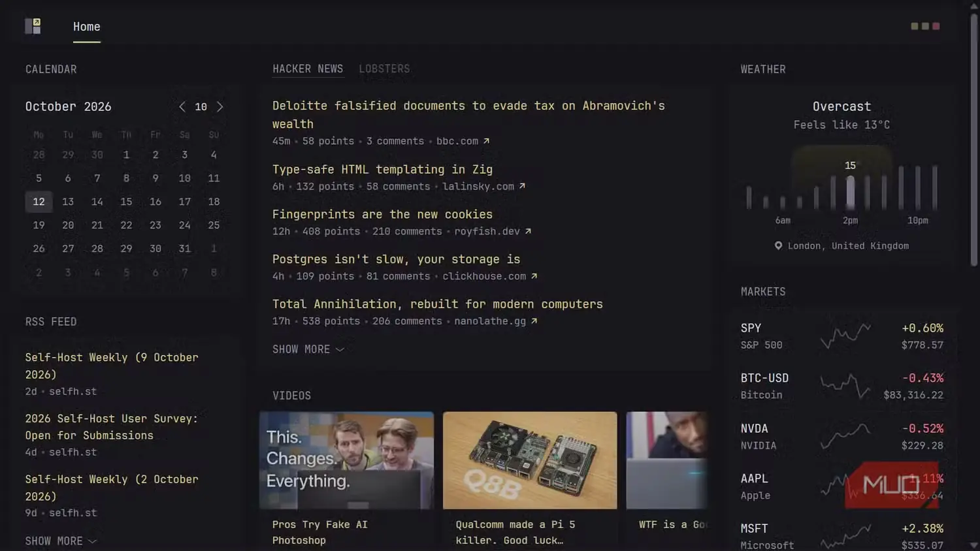Open Fingerprints are the new cookies
Image resolution: width=980 pixels, height=551 pixels.
point(382,214)
